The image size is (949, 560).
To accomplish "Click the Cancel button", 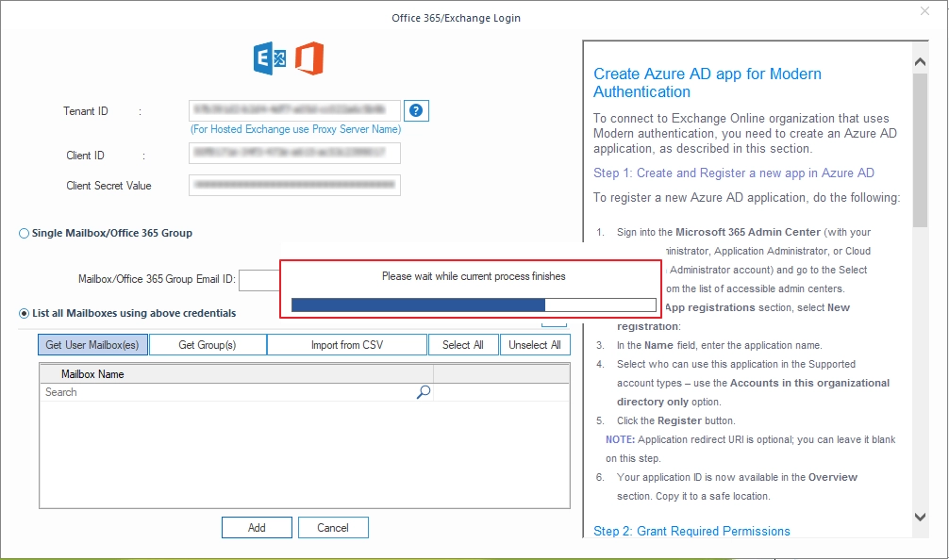I will pos(333,527).
